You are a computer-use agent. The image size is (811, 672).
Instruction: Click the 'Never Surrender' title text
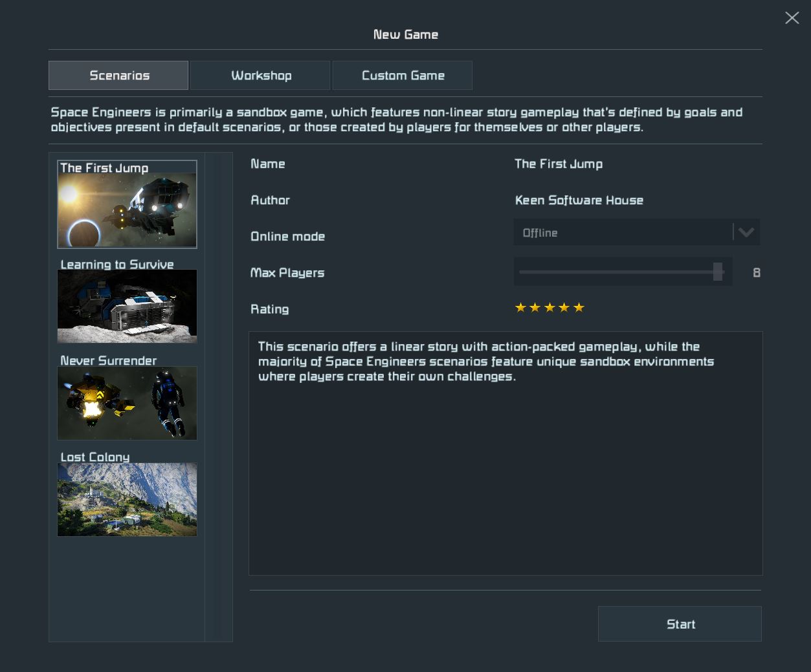pyautogui.click(x=109, y=360)
